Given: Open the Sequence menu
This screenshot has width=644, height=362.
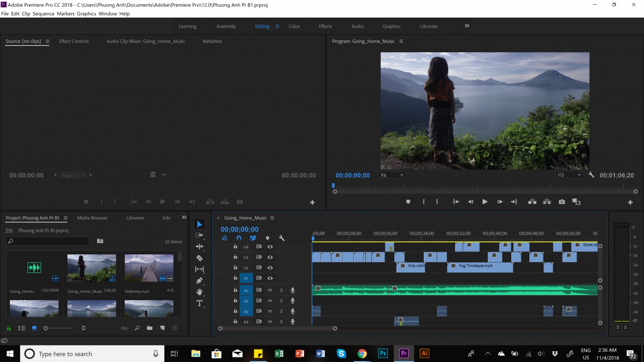Looking at the screenshot, I should (43, 14).
